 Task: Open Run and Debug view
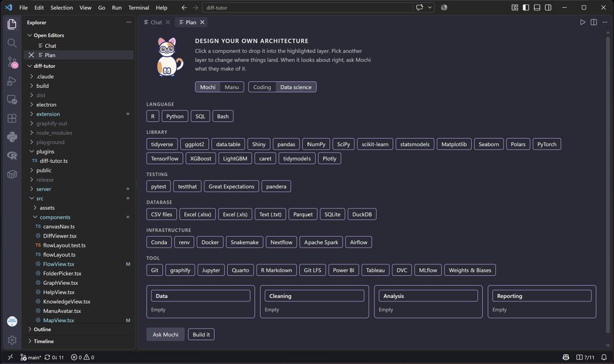tap(12, 80)
